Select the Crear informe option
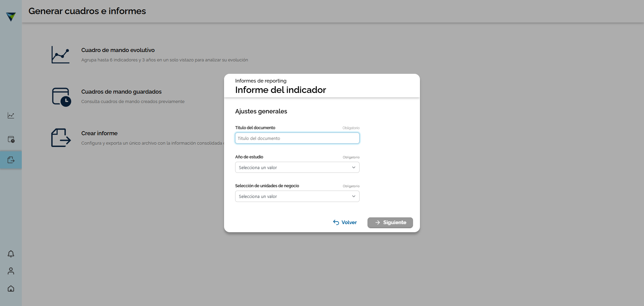 pyautogui.click(x=99, y=133)
